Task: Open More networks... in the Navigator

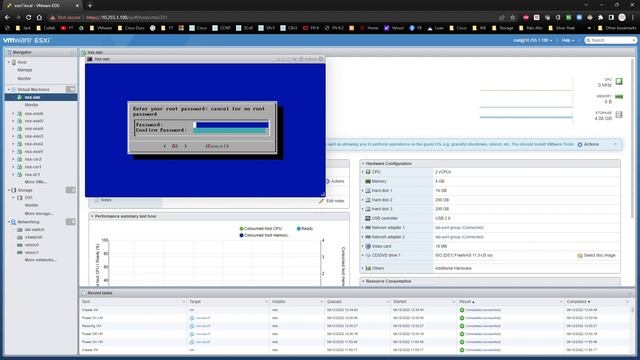Action: pyautogui.click(x=40, y=260)
